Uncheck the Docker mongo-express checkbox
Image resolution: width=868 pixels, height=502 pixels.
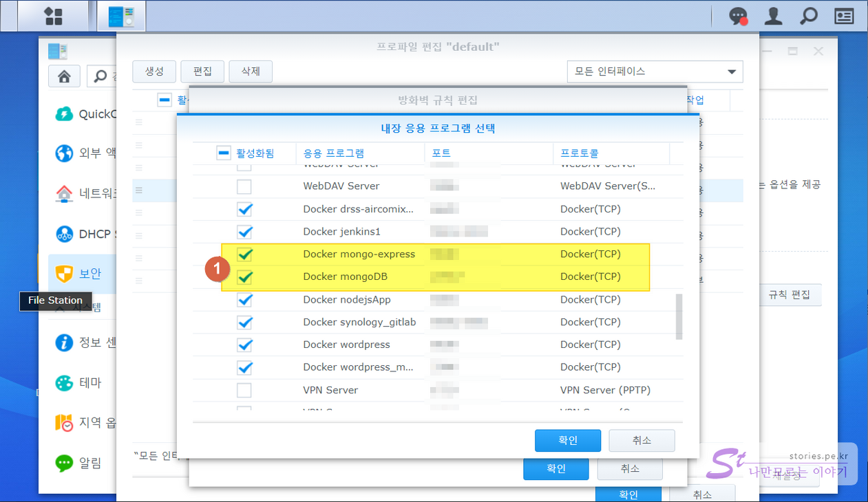[x=244, y=254]
